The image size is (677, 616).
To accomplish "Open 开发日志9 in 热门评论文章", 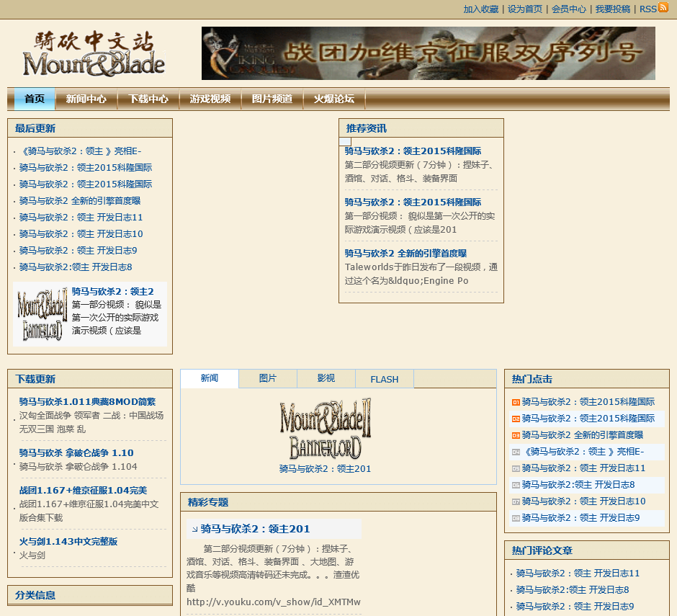I will [575, 607].
